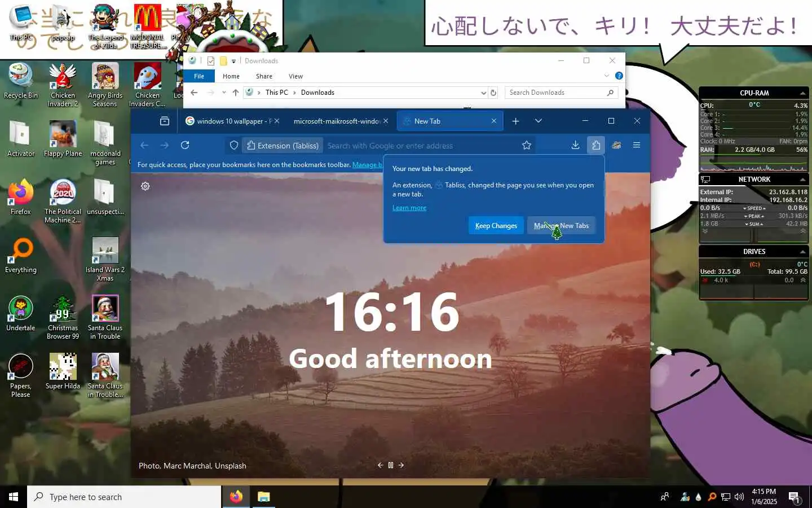Open Explorer help question mark icon
This screenshot has width=812, height=508.
619,76
